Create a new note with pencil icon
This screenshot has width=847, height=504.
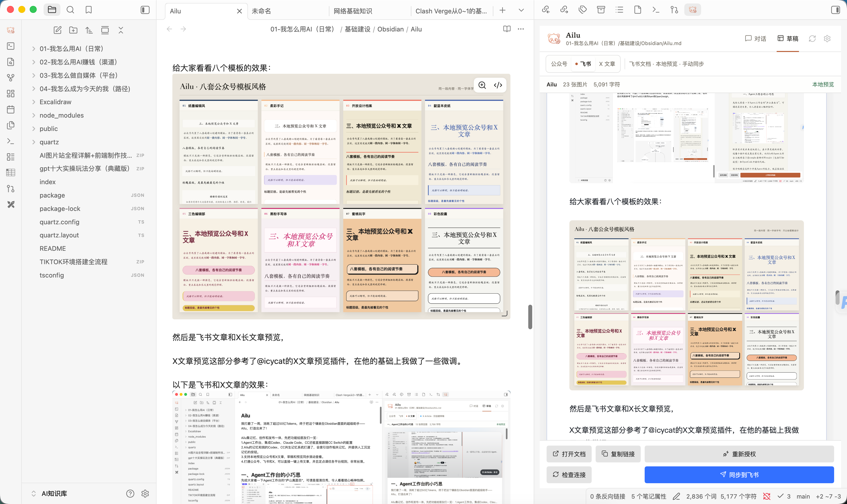(x=57, y=30)
